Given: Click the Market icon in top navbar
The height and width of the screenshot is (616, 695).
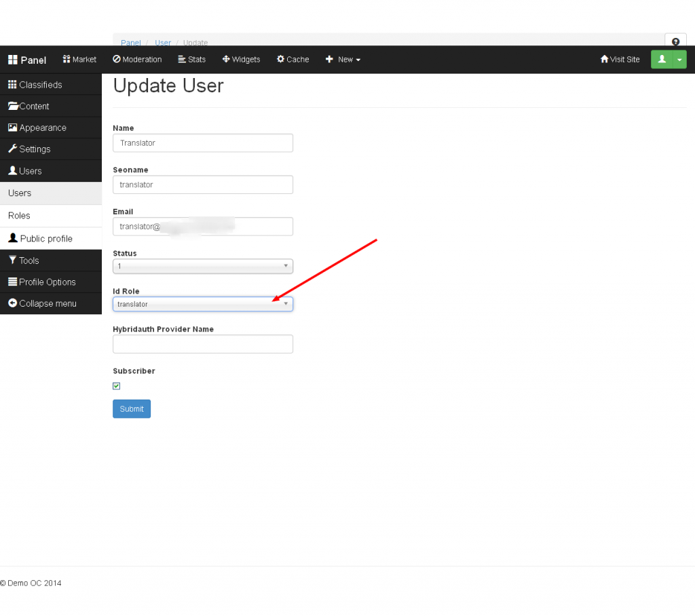Looking at the screenshot, I should [67, 60].
